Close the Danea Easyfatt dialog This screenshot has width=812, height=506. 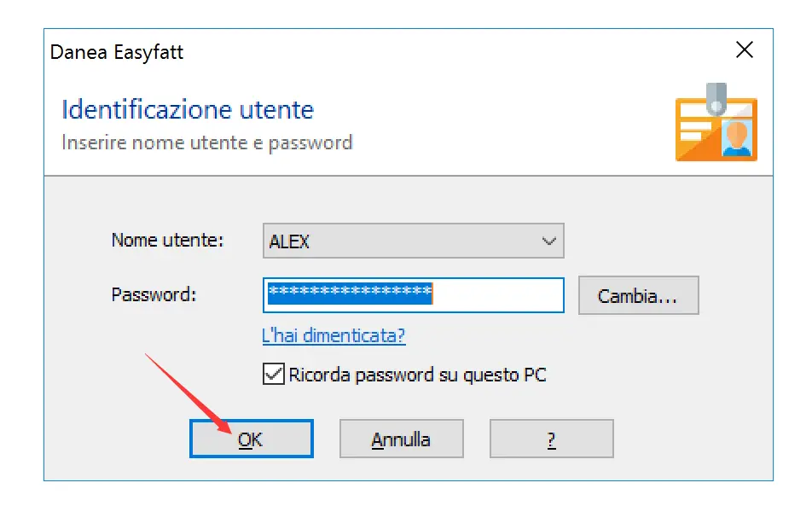[744, 51]
